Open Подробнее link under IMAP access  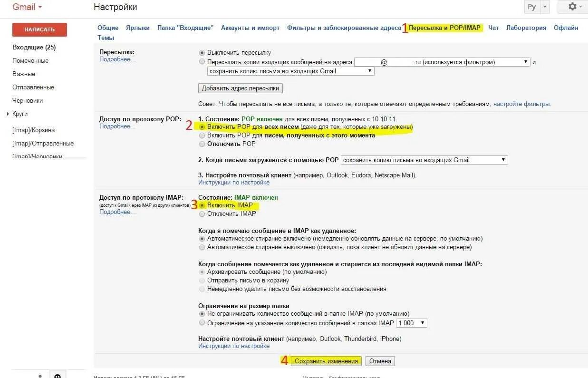click(x=117, y=212)
